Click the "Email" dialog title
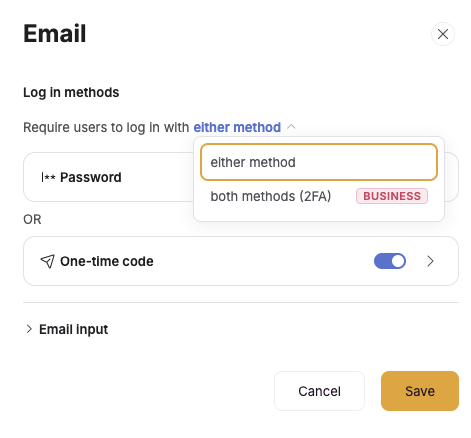The width and height of the screenshot is (471, 438). click(55, 34)
